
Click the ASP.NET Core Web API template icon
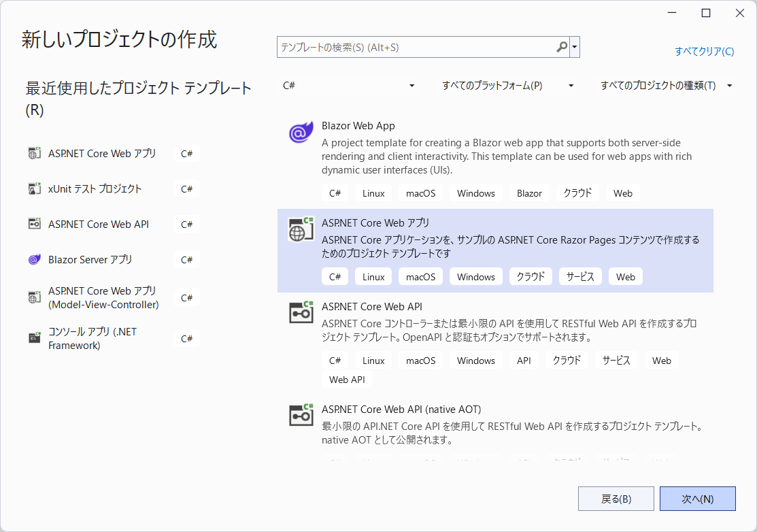click(301, 312)
